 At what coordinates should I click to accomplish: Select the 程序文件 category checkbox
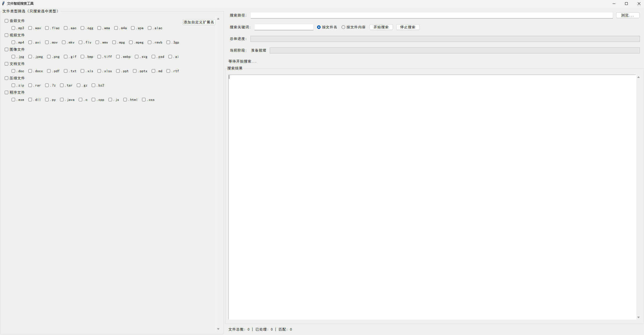6,93
